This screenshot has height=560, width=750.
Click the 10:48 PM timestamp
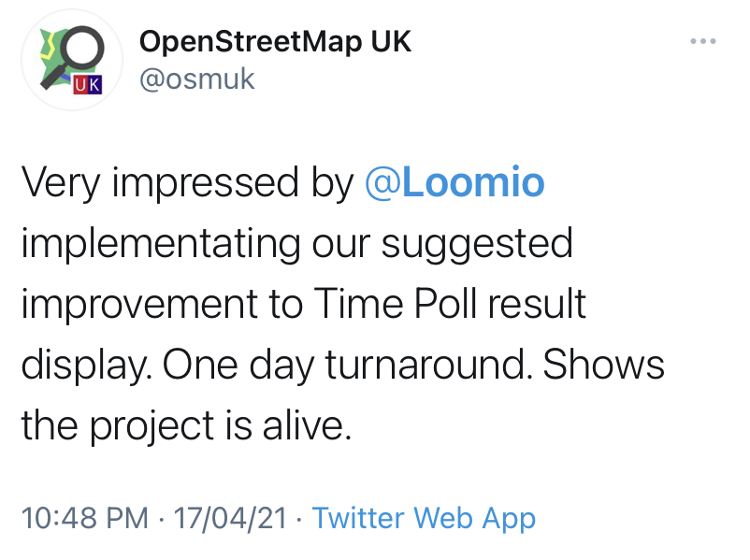pos(85,518)
